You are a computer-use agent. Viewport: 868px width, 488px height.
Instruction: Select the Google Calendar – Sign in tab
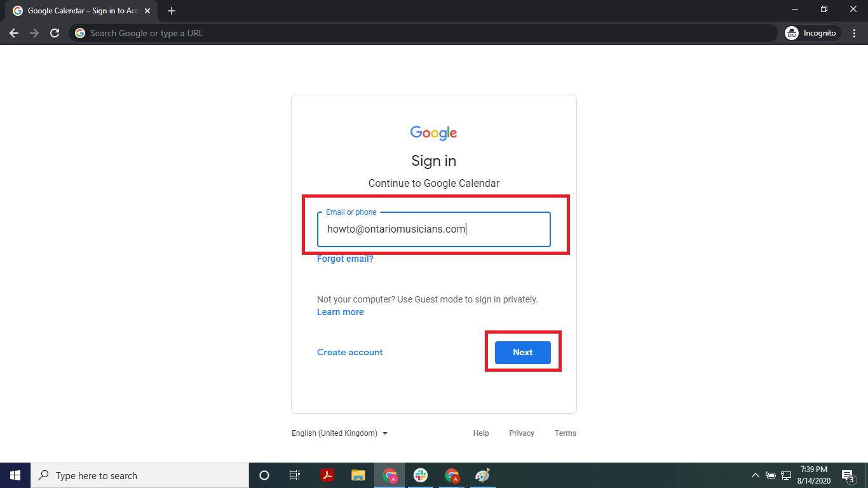pyautogui.click(x=81, y=11)
